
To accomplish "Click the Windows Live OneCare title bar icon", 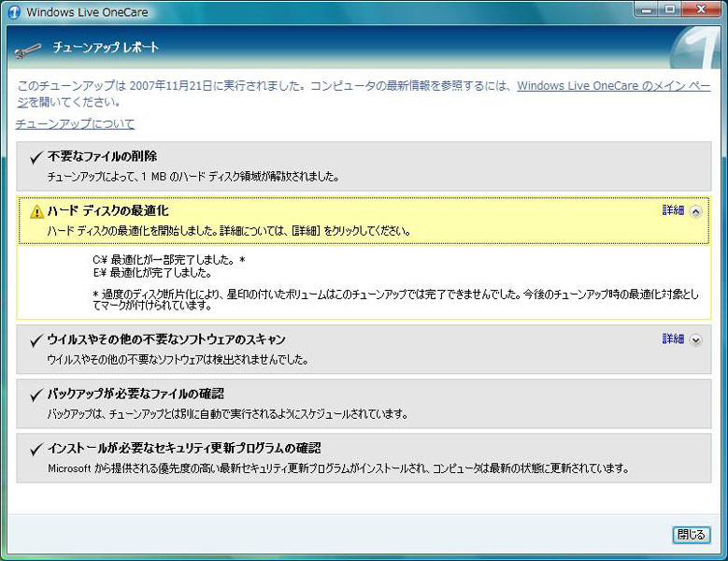I will 14,11.
